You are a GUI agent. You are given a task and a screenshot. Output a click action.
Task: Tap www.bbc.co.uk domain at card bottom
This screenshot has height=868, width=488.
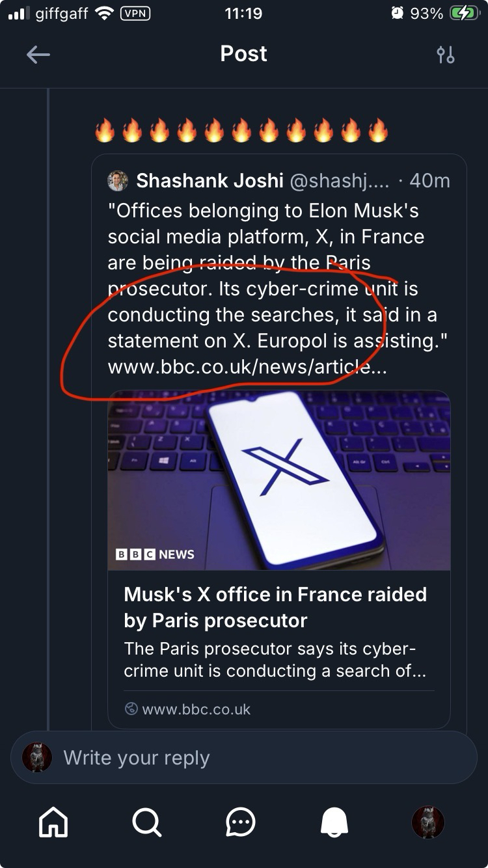[x=196, y=709]
